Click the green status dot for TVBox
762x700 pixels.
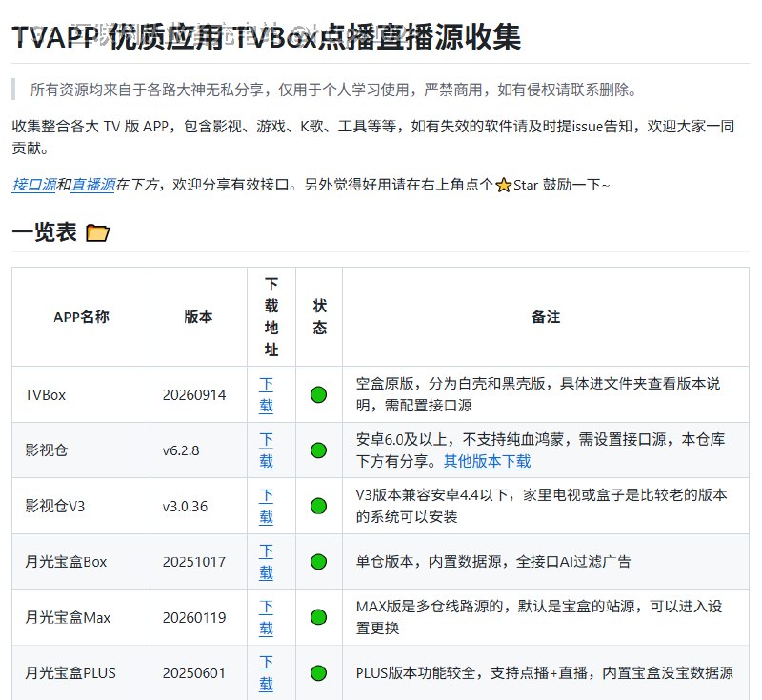[x=318, y=395]
